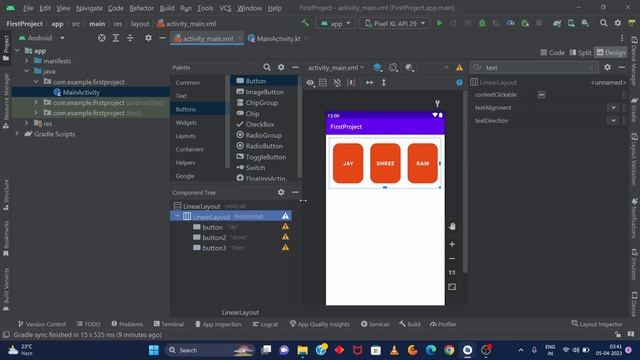Select ToggleButton in palette list
Image resolution: width=640 pixels, height=360 pixels.
(x=261, y=157)
